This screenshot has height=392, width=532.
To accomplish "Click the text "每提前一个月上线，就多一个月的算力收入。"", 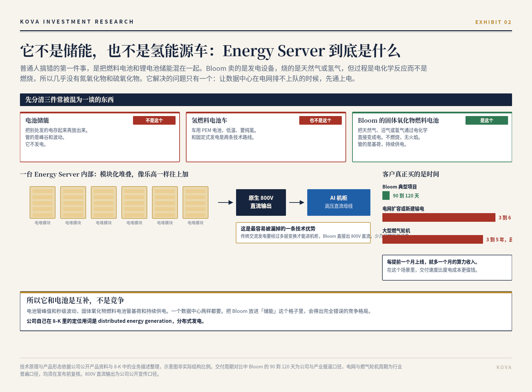I will (433, 262).
